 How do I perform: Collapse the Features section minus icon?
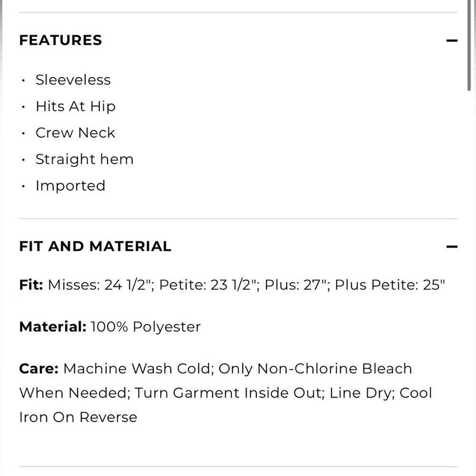point(452,41)
